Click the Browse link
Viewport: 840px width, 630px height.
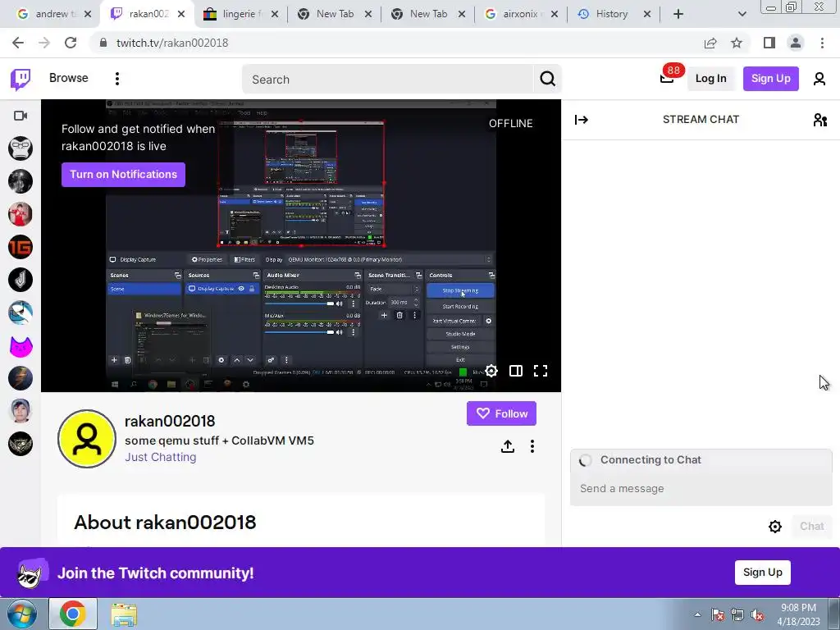pyautogui.click(x=69, y=78)
